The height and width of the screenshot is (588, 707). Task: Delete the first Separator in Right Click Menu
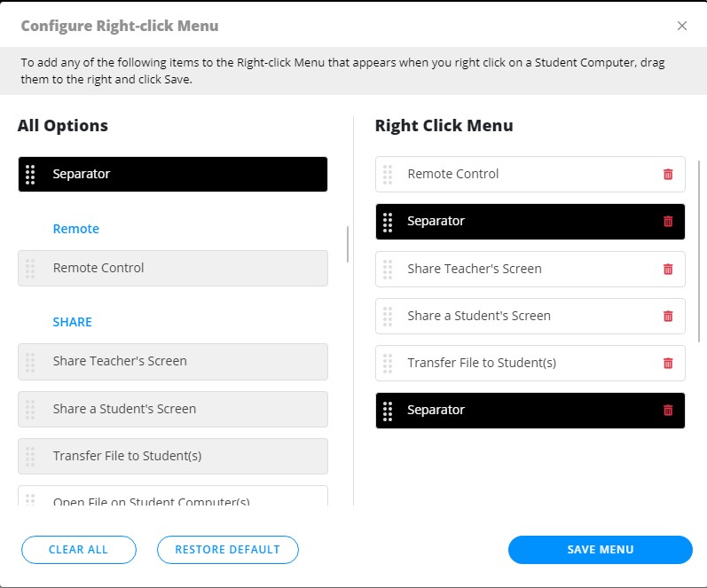point(668,222)
